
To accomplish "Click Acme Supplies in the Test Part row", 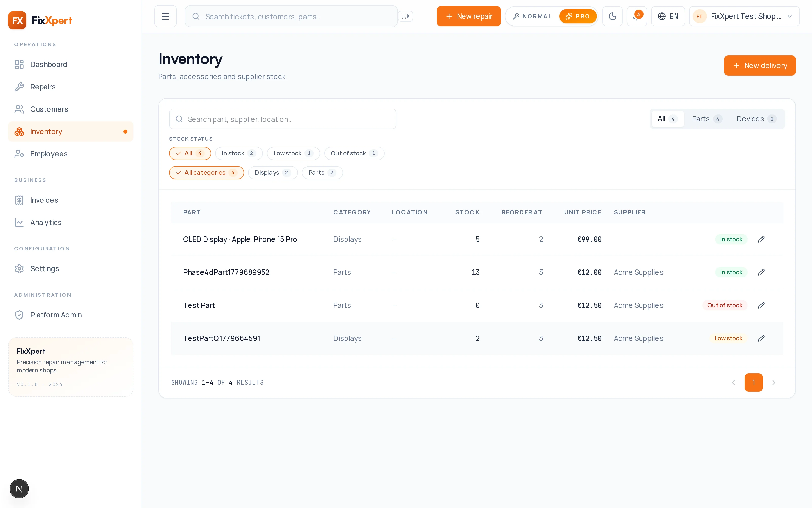I will pyautogui.click(x=638, y=305).
